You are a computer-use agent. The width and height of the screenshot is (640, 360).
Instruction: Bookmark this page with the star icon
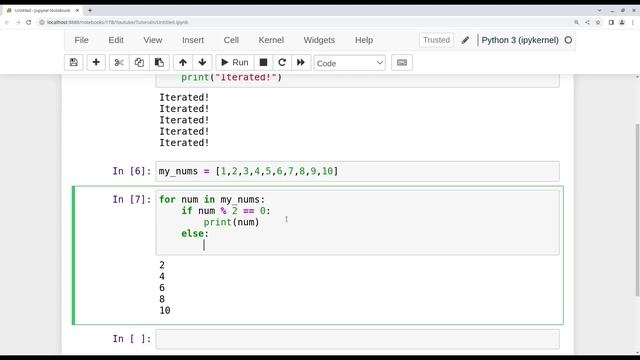(x=598, y=22)
